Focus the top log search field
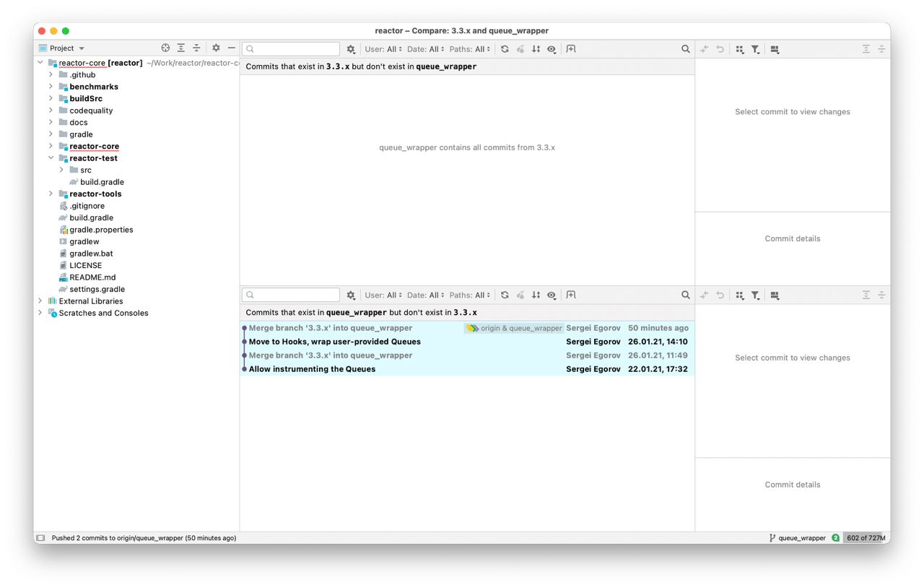 291,49
